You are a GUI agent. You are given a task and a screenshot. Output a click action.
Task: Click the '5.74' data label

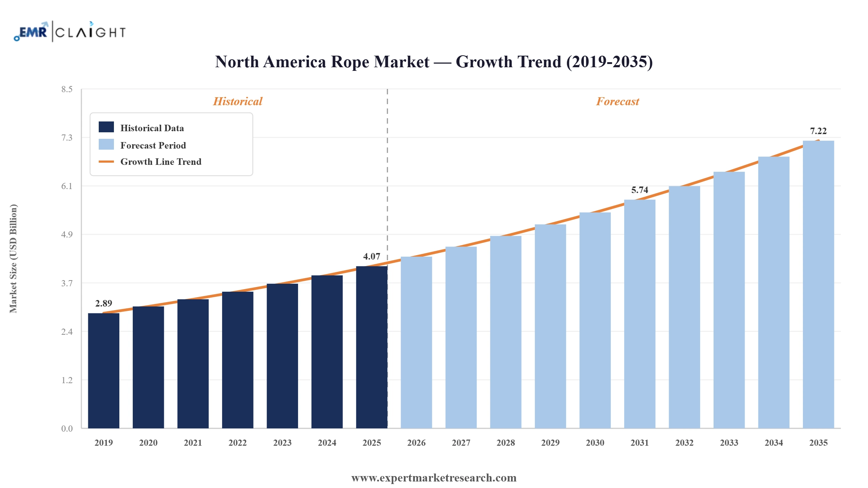[x=640, y=190]
